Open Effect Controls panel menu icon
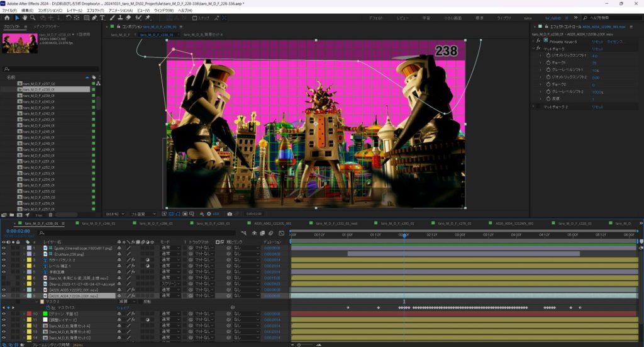Viewport: 644px width, 347px height. pos(631,26)
